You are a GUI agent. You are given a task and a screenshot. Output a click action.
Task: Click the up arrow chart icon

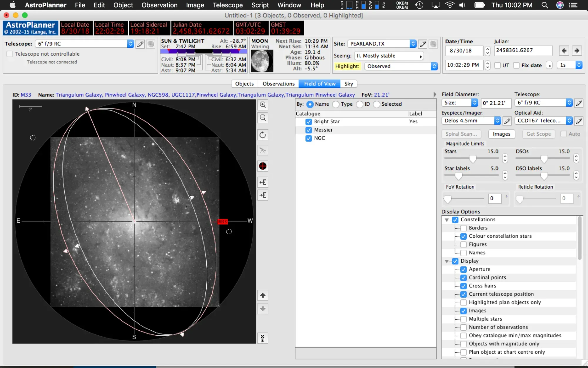pyautogui.click(x=263, y=295)
